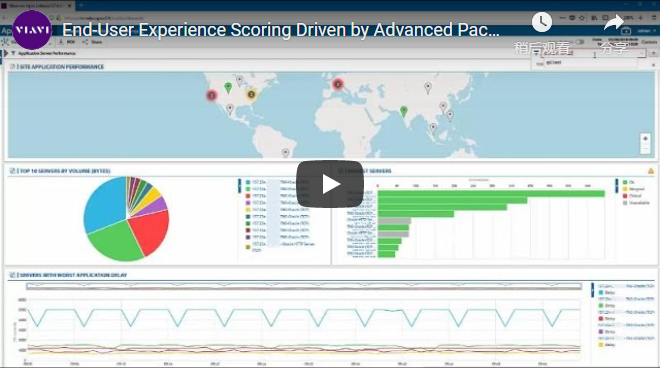Open the page actions three-dots menu
The height and width of the screenshot is (368, 661).
[562, 18]
